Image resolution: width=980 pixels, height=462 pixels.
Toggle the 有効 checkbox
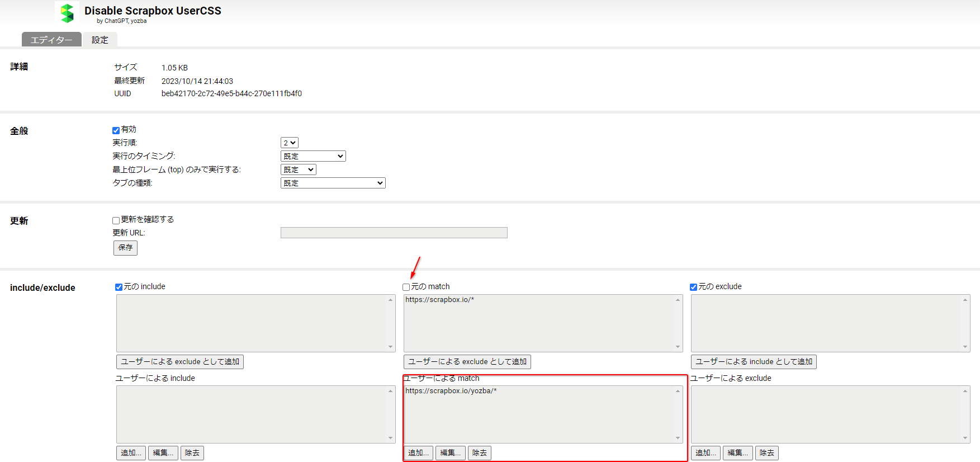tap(116, 130)
